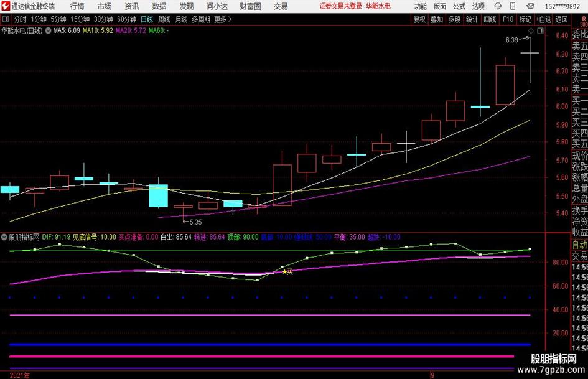The height and width of the screenshot is (379, 588).
Task: Click the star 买 buy signal marker
Action: coord(287,272)
